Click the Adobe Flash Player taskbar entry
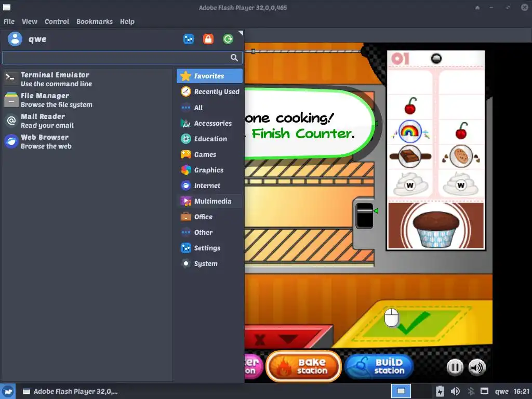 click(71, 391)
